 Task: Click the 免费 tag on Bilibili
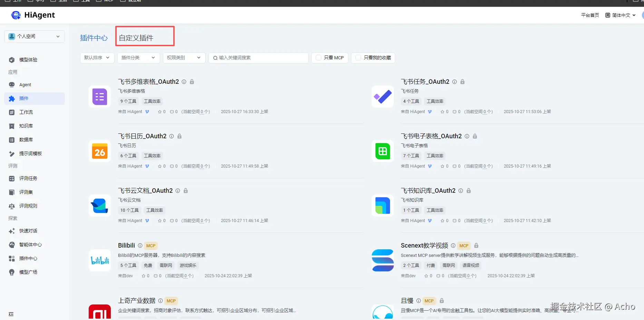148,266
